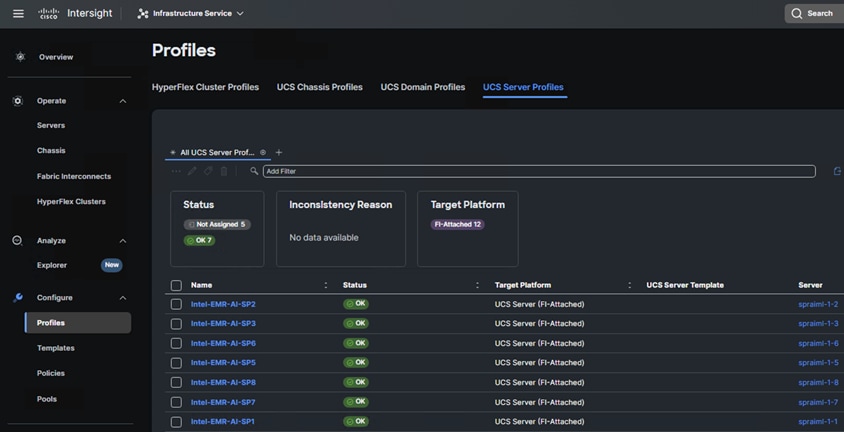This screenshot has width=844, height=432.
Task: Click OK status badge of Intel-EMR-AI-SP7
Action: tap(356, 402)
